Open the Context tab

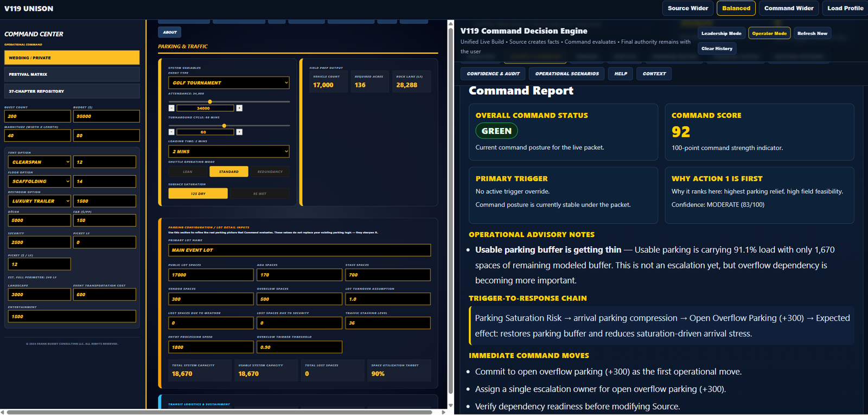654,74
